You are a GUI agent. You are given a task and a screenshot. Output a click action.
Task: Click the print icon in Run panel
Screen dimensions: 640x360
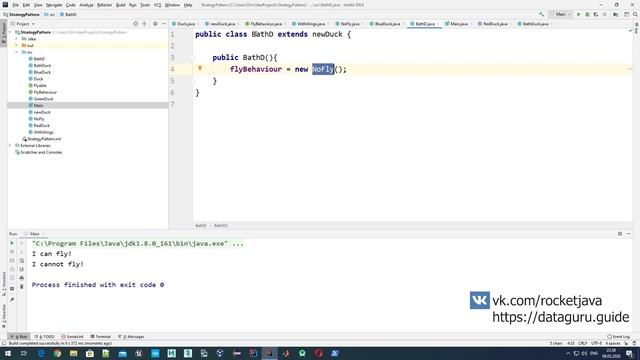click(22, 278)
